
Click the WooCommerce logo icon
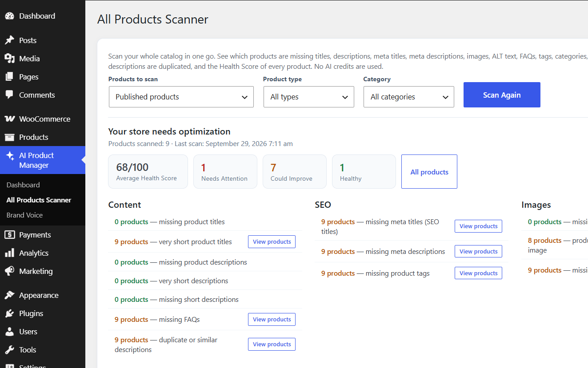(x=9, y=119)
